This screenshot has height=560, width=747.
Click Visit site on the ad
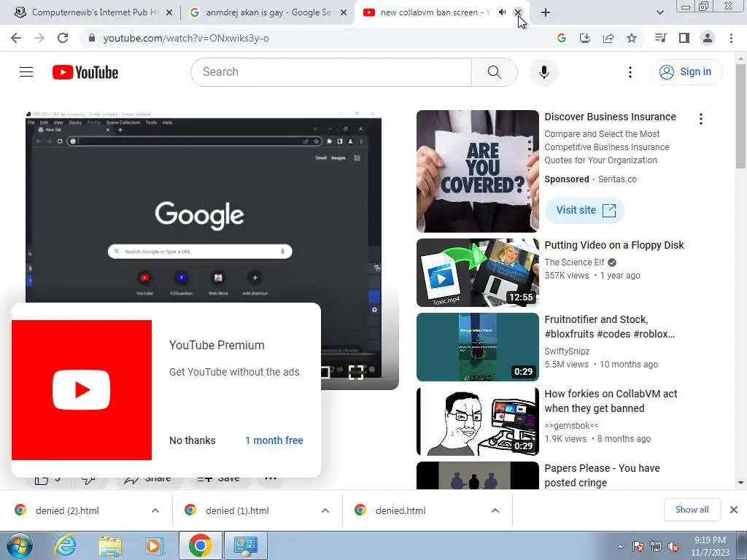tap(585, 210)
